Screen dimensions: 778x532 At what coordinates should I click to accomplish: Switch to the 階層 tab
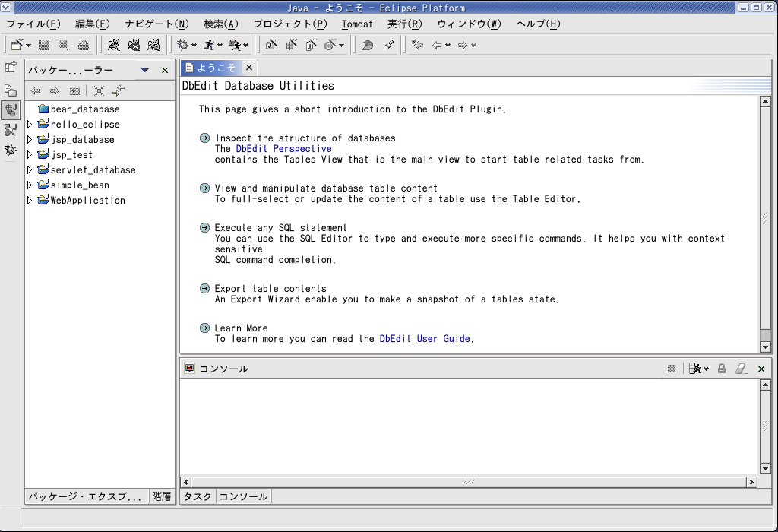tap(161, 496)
